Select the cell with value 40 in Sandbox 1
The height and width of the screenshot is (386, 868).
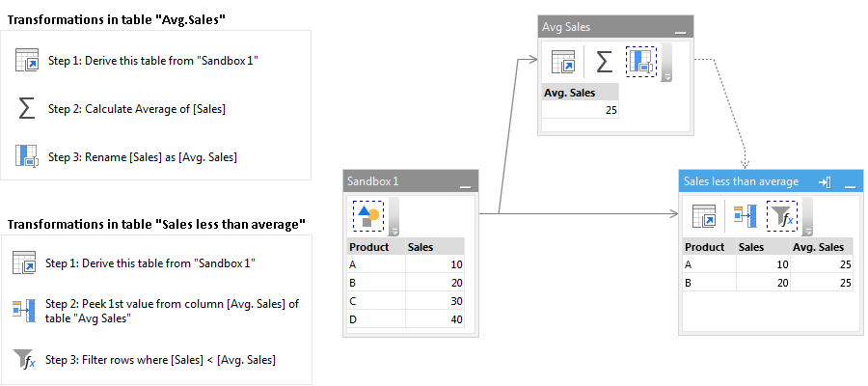pyautogui.click(x=435, y=319)
